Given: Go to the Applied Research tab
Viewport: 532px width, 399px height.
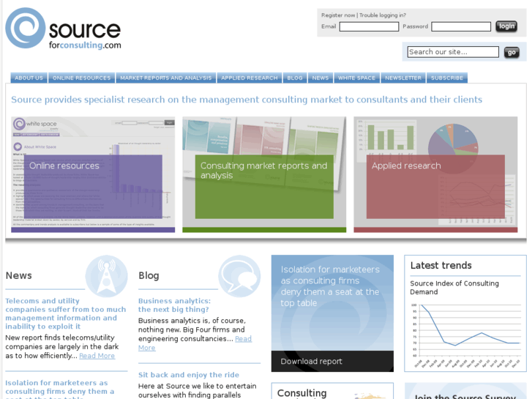Looking at the screenshot, I should pos(250,78).
